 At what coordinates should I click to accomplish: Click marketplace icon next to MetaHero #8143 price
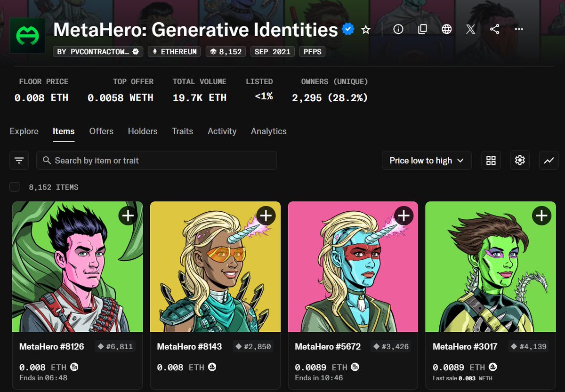(212, 367)
